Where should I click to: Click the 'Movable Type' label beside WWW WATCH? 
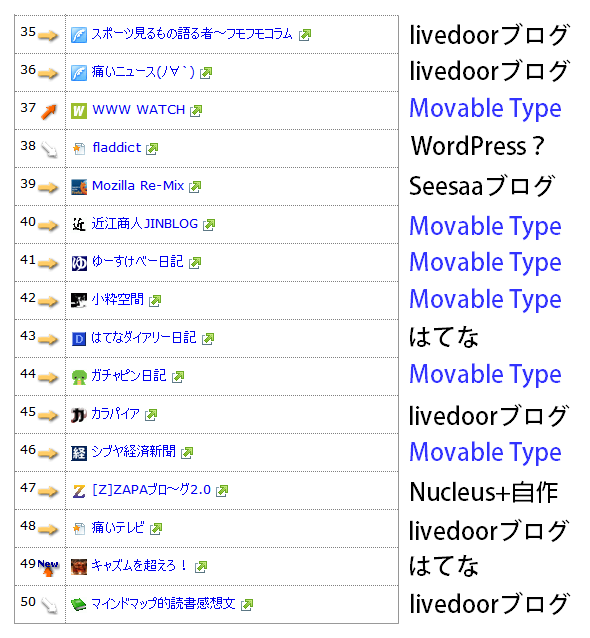tap(485, 109)
